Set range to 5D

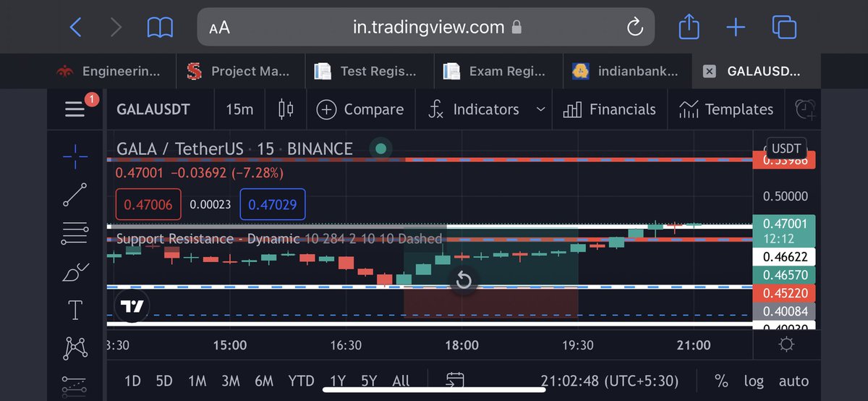tap(164, 381)
